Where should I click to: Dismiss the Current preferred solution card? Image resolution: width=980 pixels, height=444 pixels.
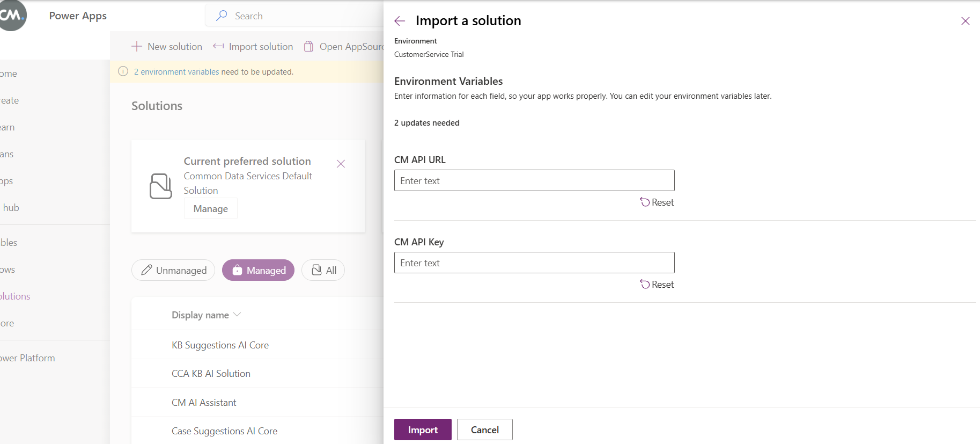pyautogui.click(x=341, y=164)
